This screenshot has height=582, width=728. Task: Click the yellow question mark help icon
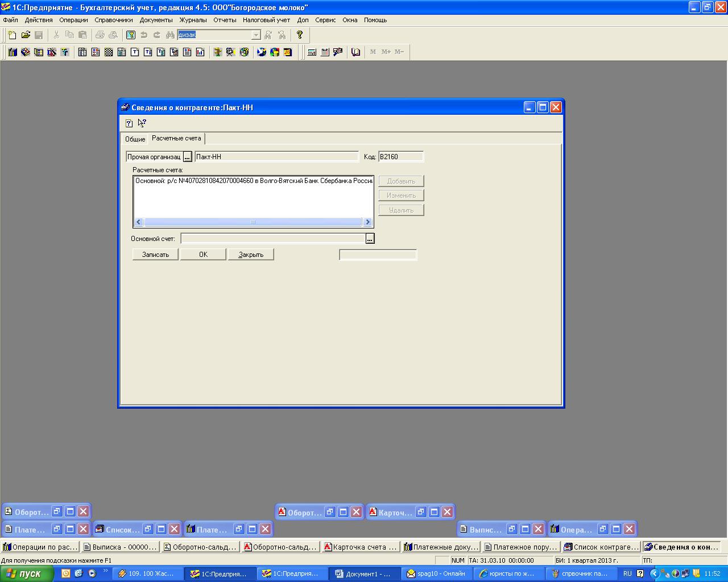(300, 35)
